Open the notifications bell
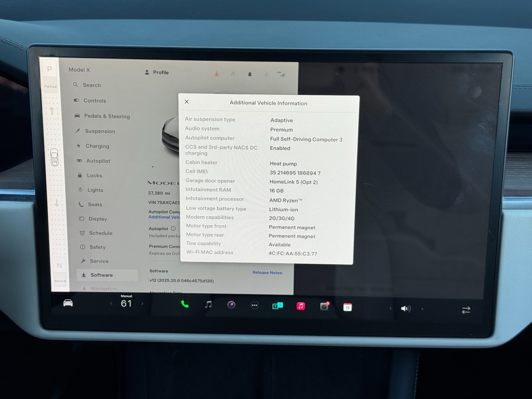Image resolution: width=532 pixels, height=399 pixels. pos(250,74)
